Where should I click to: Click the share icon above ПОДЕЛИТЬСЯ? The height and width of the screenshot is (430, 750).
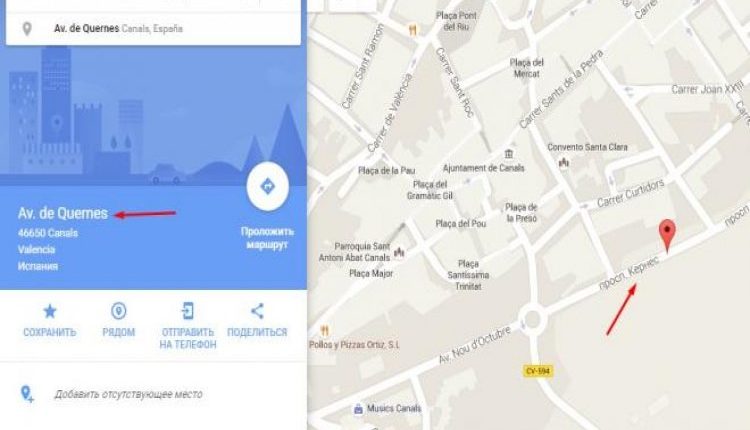[x=257, y=311]
